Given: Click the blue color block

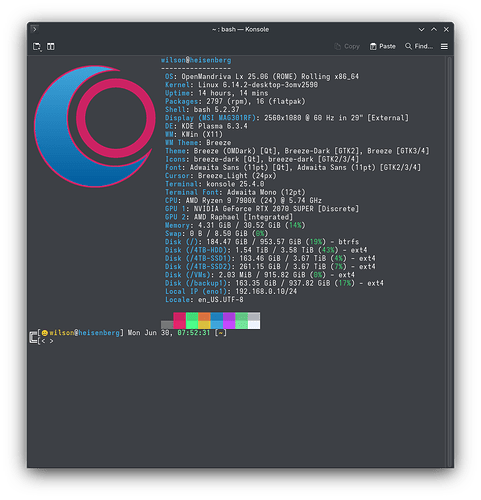Looking at the screenshot, I should click(217, 320).
